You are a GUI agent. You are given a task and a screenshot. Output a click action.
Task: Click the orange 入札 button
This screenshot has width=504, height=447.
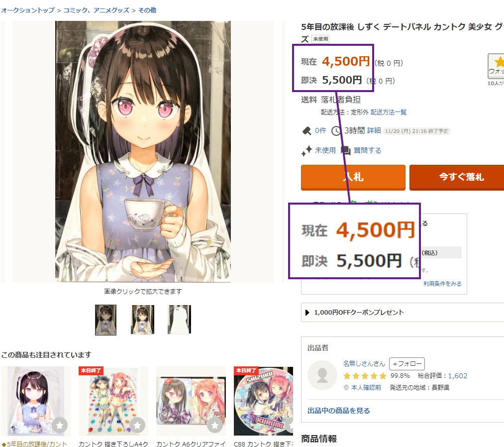pos(353,177)
